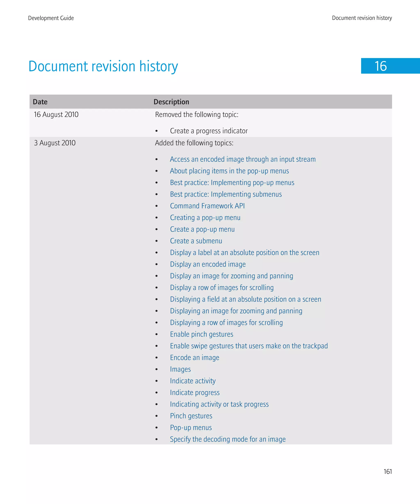Open the 'Pinch gestures' link
The image size is (420, 504).
(191, 416)
